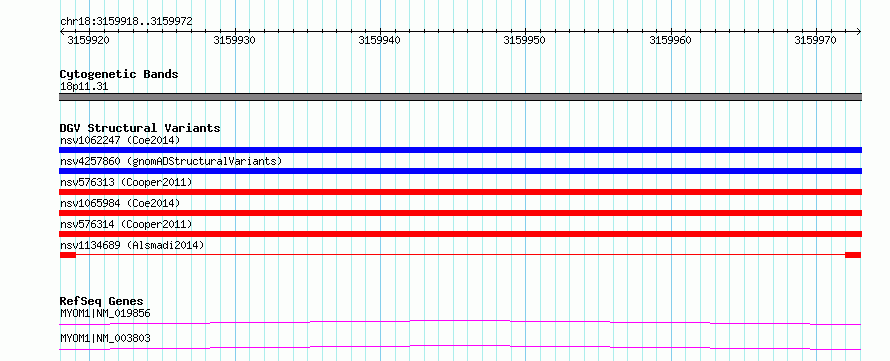
Task: Click left red block of nsv1134689
Action: click(68, 255)
